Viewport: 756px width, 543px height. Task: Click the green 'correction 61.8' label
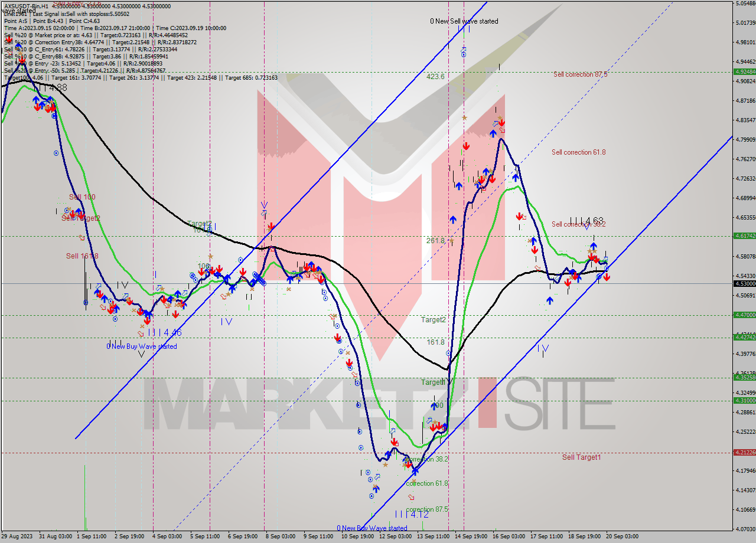[x=427, y=483]
